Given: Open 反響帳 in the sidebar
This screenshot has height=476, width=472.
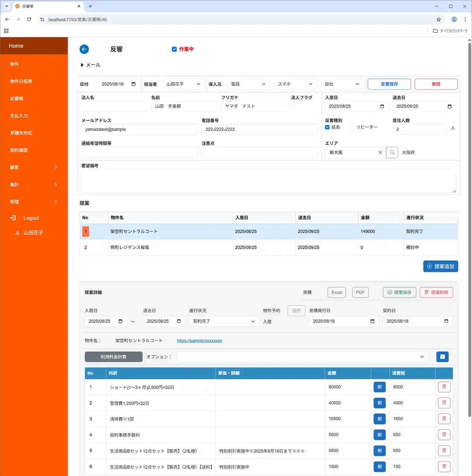Looking at the screenshot, I should pyautogui.click(x=17, y=99).
